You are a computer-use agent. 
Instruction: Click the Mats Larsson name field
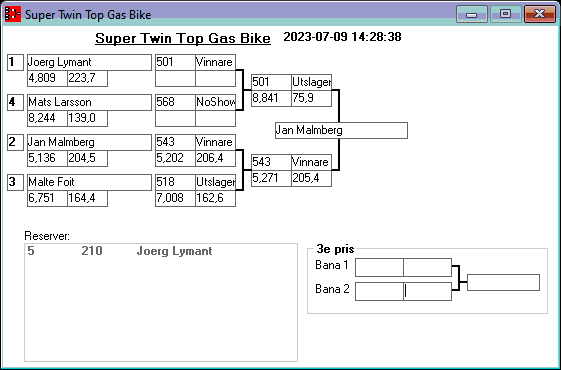pyautogui.click(x=89, y=102)
